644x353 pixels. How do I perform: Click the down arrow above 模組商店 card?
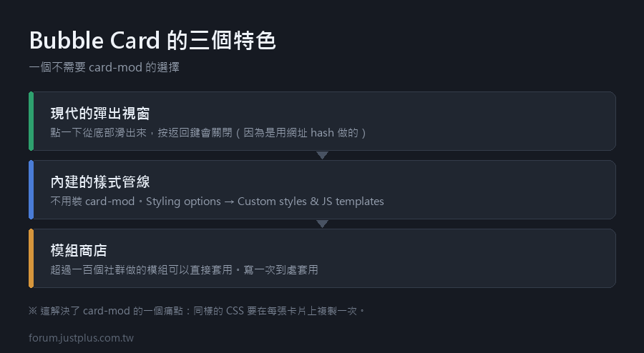coord(323,224)
